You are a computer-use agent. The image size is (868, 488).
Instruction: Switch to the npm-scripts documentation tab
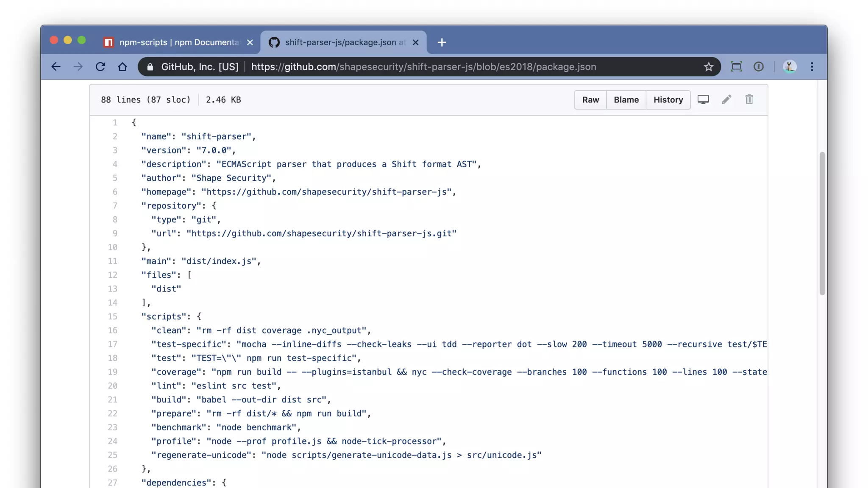[178, 42]
